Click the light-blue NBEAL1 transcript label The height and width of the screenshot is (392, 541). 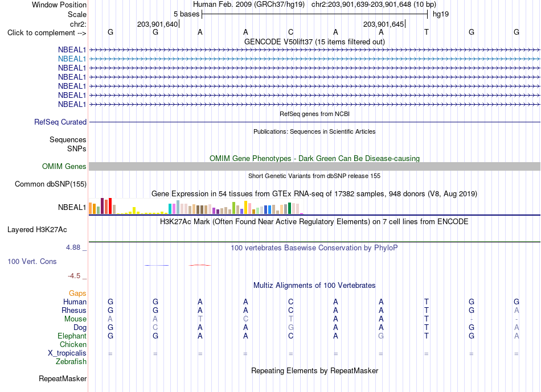[x=72, y=59]
